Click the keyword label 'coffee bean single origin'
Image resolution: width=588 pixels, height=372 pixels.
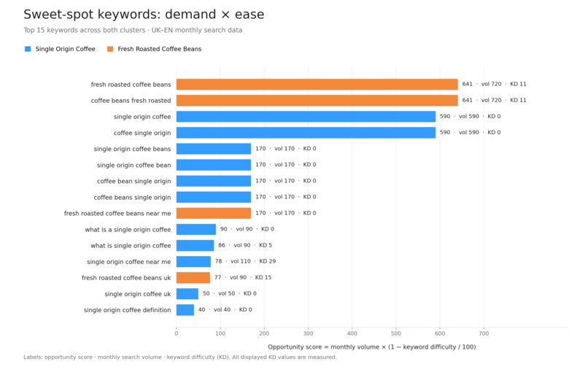click(134, 182)
